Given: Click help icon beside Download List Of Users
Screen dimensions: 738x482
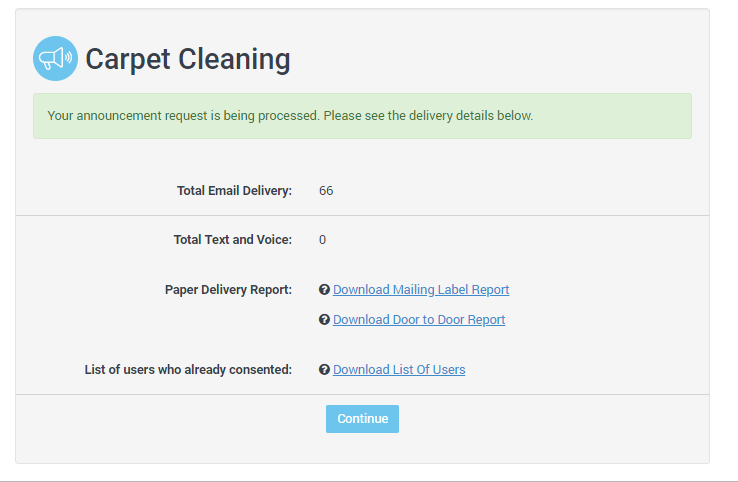Looking at the screenshot, I should [x=324, y=370].
